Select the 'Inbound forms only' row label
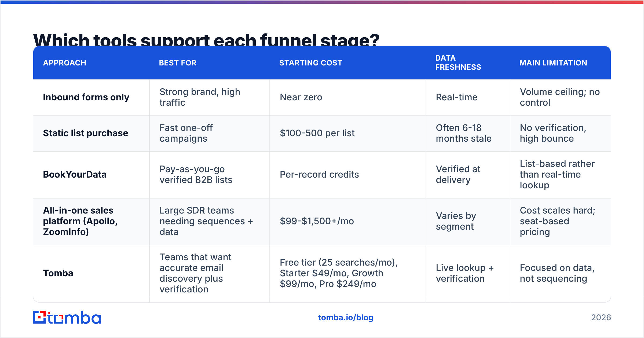644x338 pixels. point(86,97)
